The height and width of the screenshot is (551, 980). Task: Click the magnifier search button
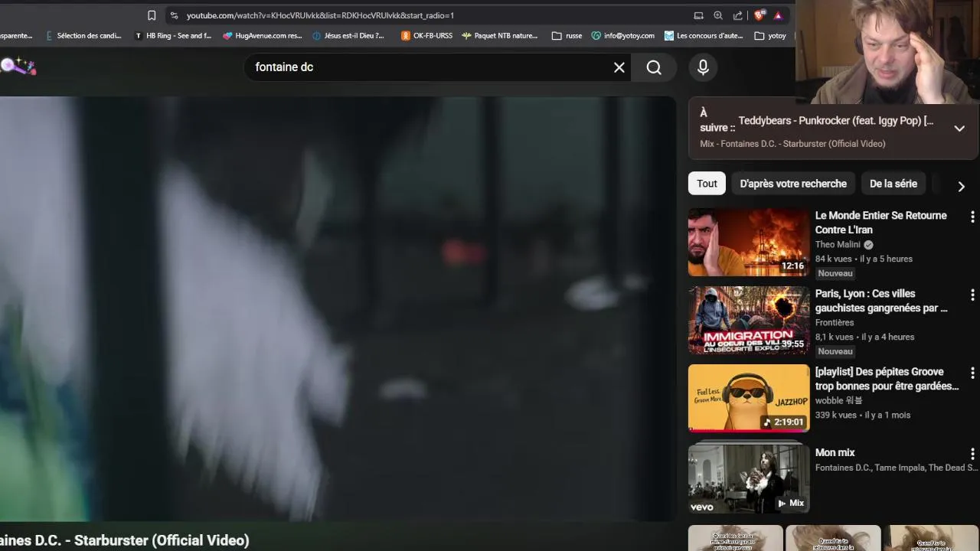tap(654, 67)
